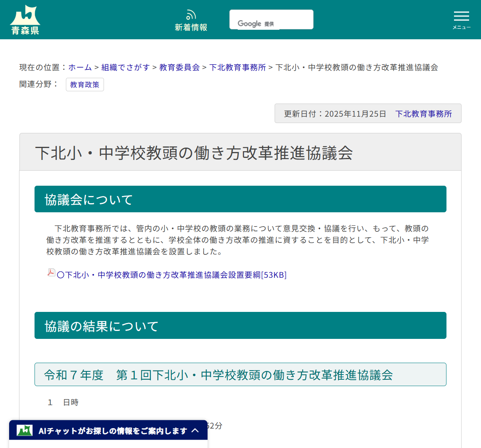
Task: Navigate to ホーム via the breadcrumb
Action: tap(79, 67)
